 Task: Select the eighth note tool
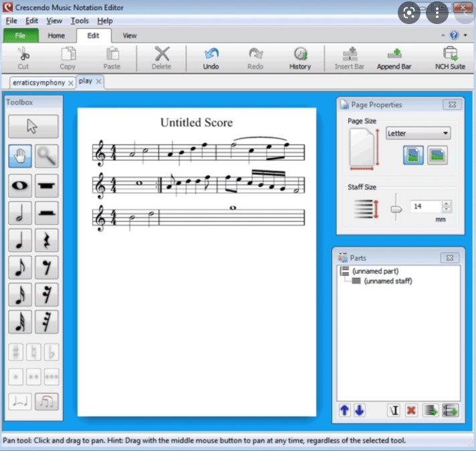pos(20,267)
